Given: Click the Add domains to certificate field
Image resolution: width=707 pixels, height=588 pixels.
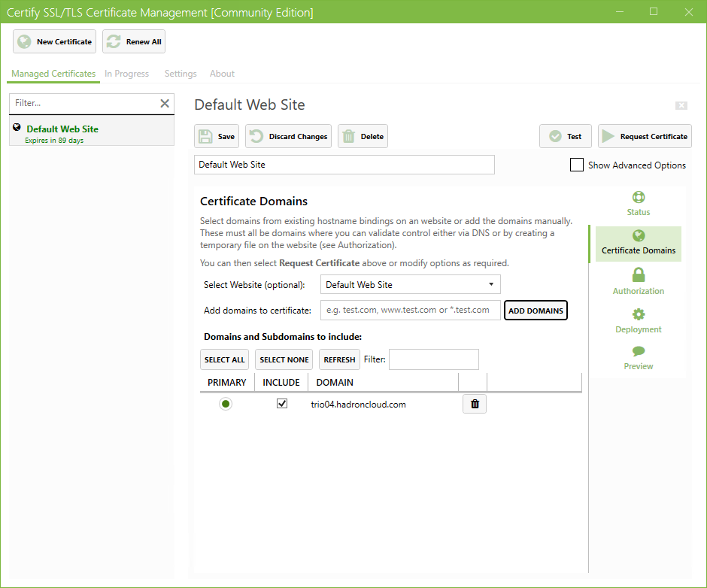Looking at the screenshot, I should tap(411, 311).
